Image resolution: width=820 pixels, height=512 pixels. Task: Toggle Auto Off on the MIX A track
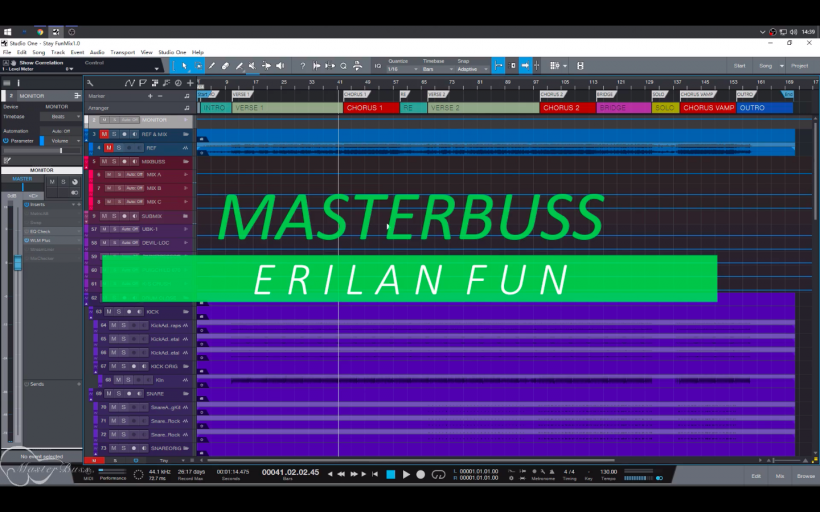[134, 175]
